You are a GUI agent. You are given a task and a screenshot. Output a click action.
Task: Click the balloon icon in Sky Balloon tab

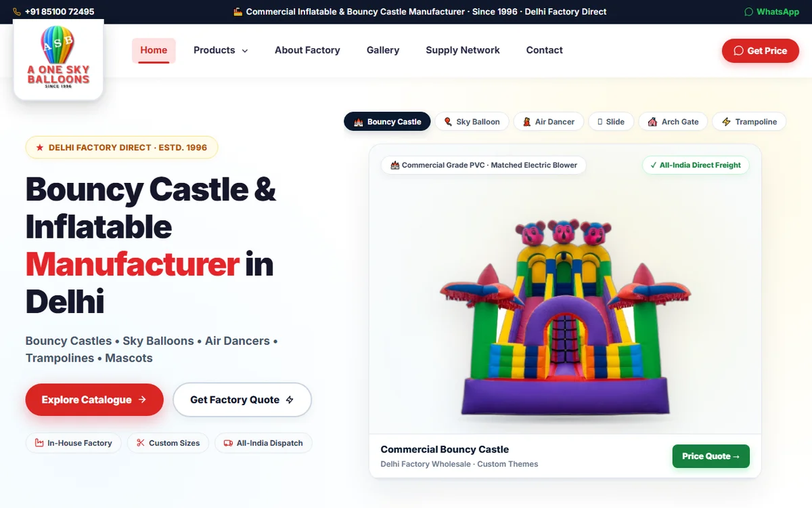(448, 122)
